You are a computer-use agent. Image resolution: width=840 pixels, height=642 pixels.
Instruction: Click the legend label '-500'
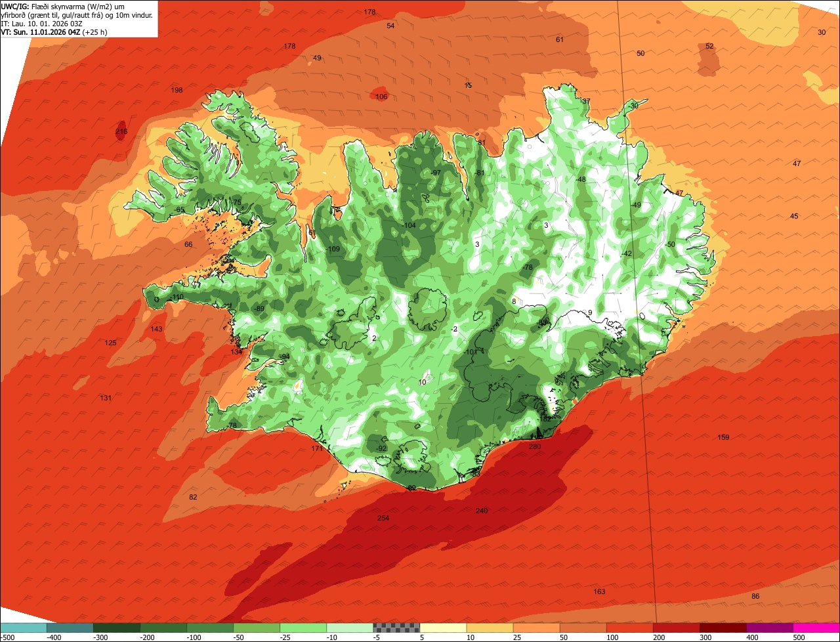pos(7,637)
